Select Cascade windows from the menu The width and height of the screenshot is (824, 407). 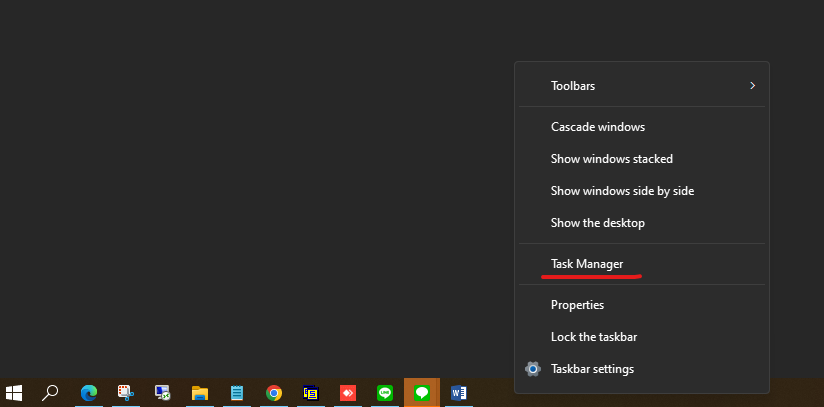click(x=598, y=127)
